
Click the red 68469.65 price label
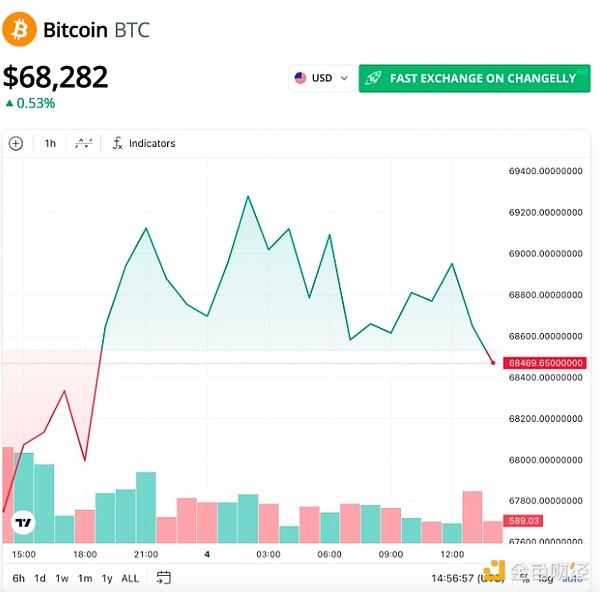tap(543, 362)
